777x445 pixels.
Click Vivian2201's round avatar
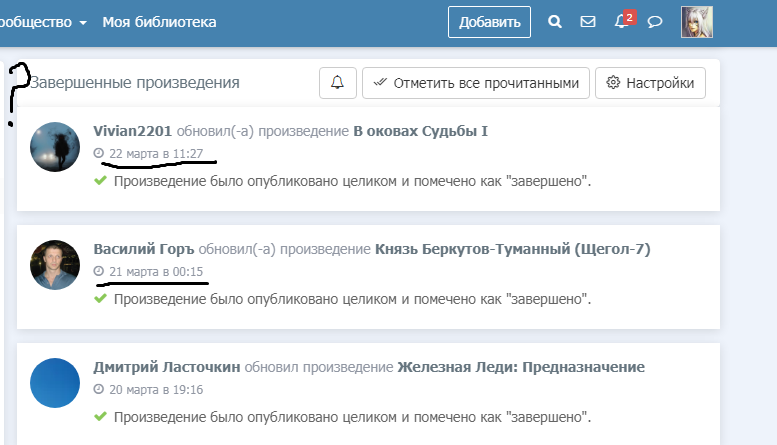[55, 147]
